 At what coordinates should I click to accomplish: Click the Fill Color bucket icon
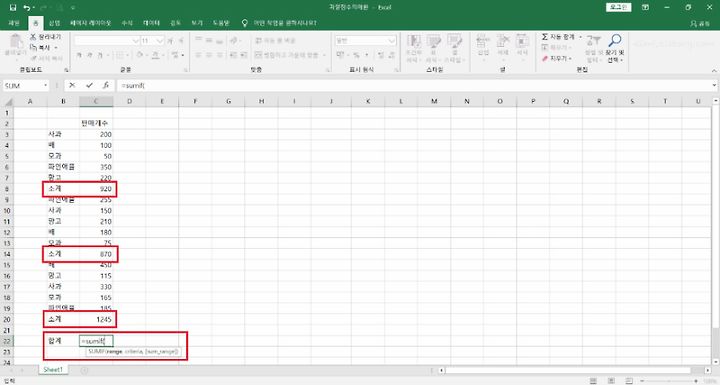tap(140, 55)
